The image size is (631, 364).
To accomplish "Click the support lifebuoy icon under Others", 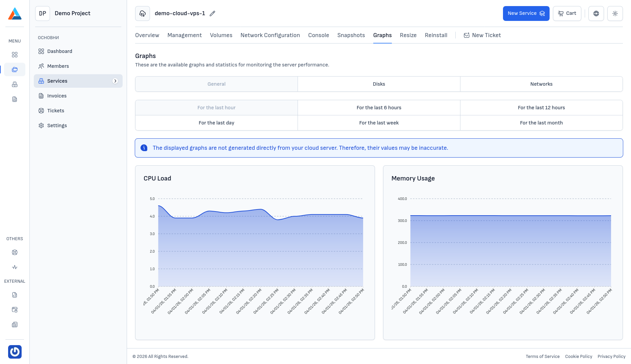I will point(15,252).
